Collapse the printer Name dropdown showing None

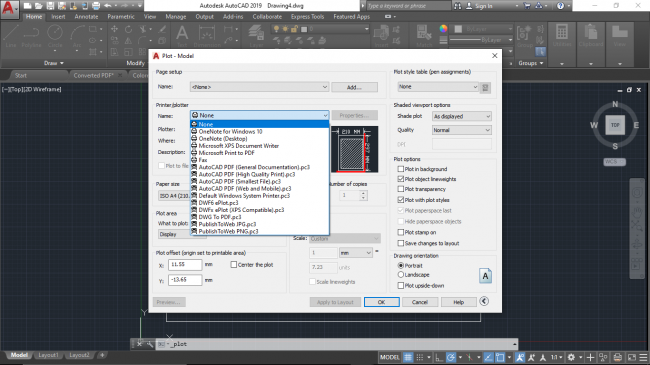(260, 115)
